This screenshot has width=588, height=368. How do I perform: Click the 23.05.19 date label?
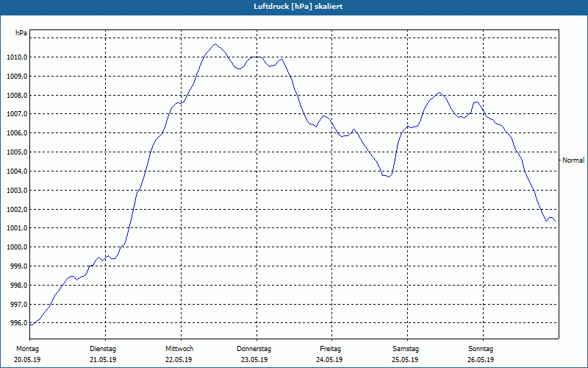point(254,360)
